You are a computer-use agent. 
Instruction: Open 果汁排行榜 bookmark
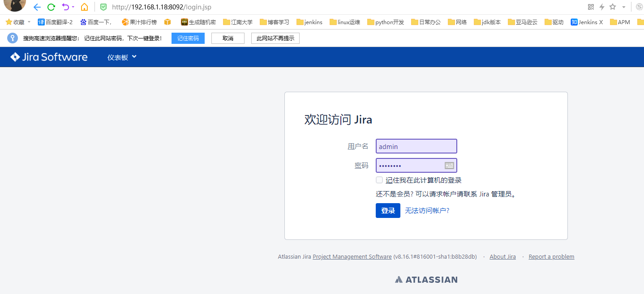pos(139,22)
